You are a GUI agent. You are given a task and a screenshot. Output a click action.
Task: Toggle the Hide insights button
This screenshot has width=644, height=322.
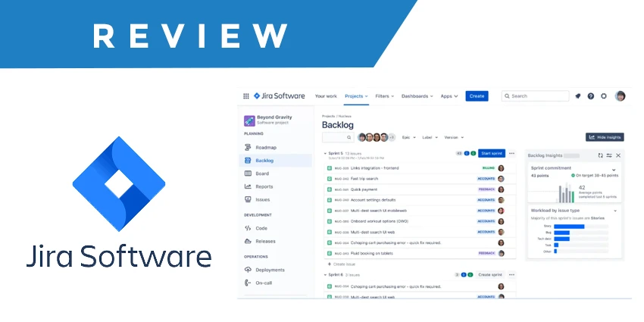click(x=605, y=137)
